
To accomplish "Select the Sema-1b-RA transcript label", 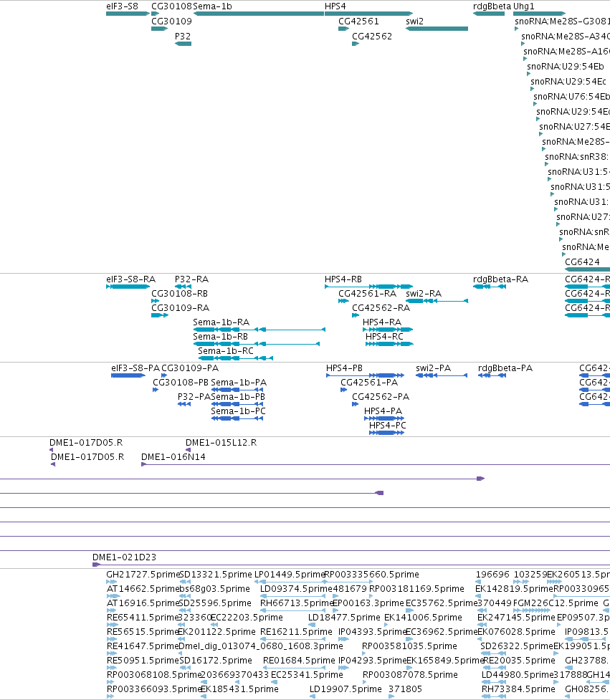I will (x=221, y=322).
